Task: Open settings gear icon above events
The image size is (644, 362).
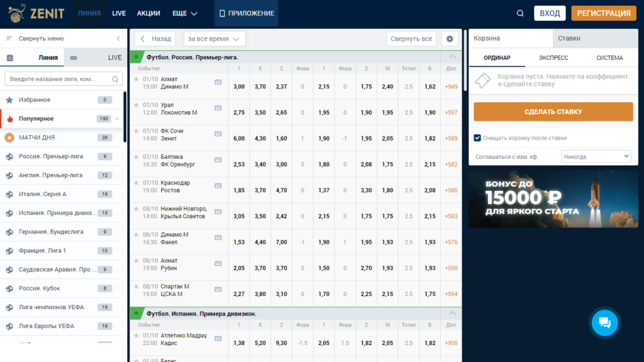Action: [450, 38]
